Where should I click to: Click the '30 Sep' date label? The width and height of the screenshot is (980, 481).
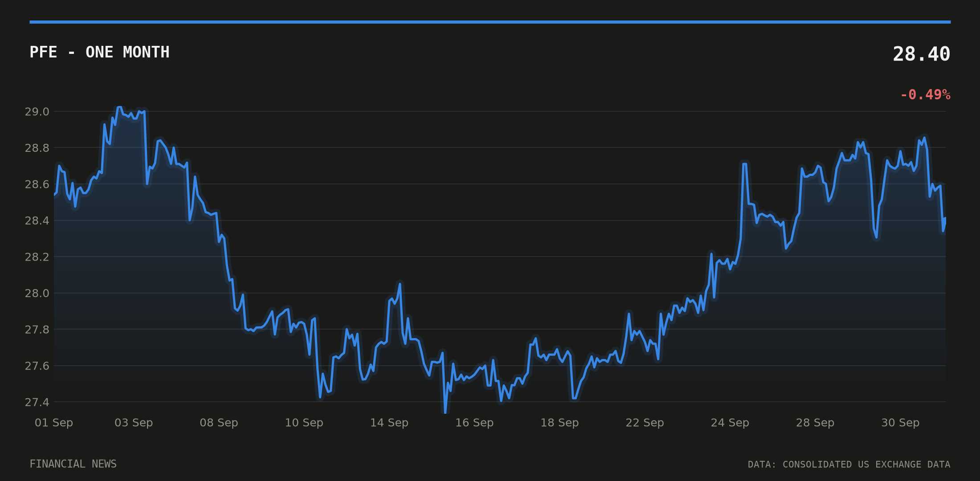[x=900, y=423]
